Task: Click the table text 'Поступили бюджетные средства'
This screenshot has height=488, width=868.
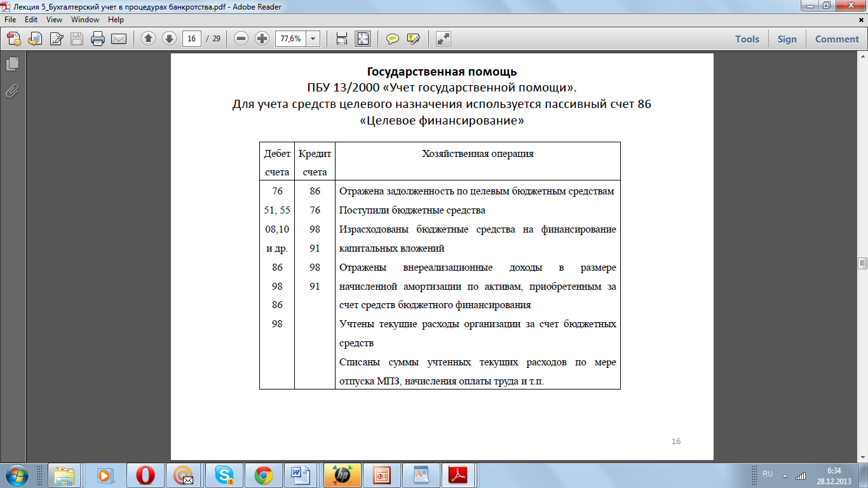Action: click(412, 210)
